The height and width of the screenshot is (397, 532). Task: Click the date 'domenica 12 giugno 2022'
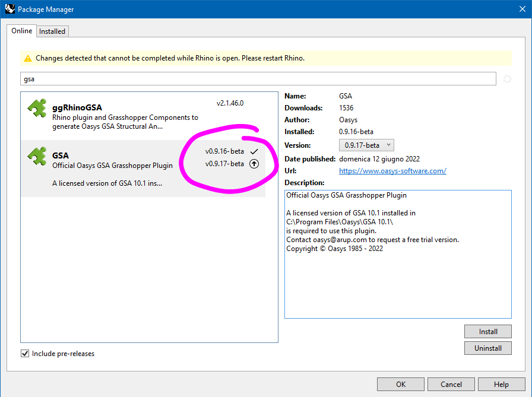pos(379,159)
